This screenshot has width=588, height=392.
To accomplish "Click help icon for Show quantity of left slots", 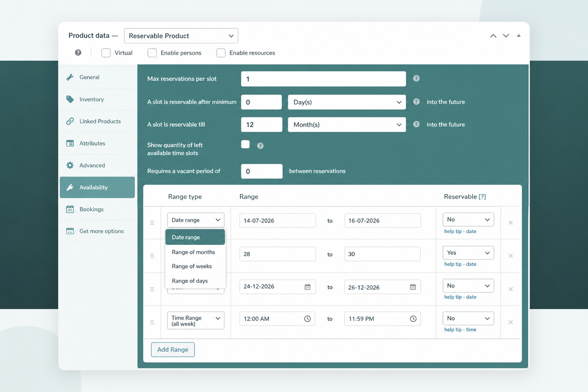I will coord(260,146).
